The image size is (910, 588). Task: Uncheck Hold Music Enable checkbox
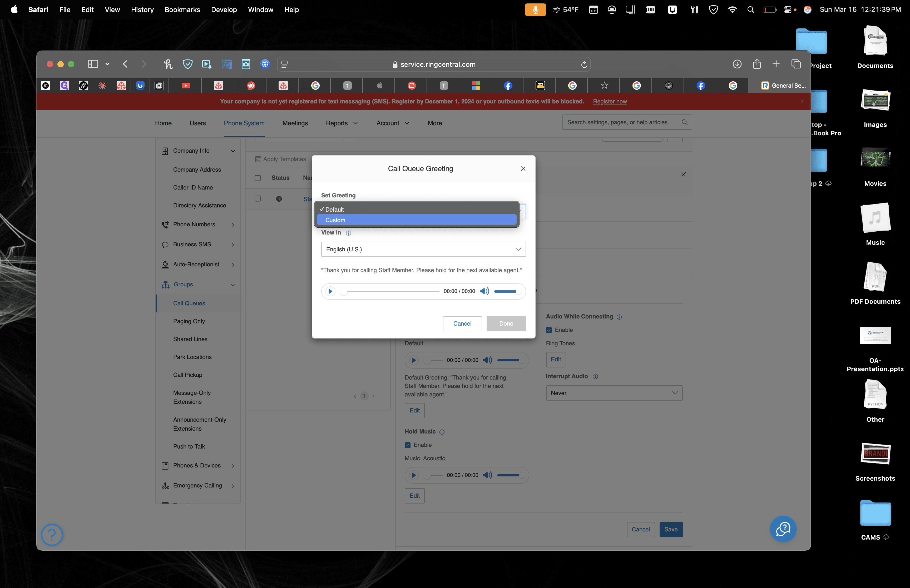coord(407,445)
